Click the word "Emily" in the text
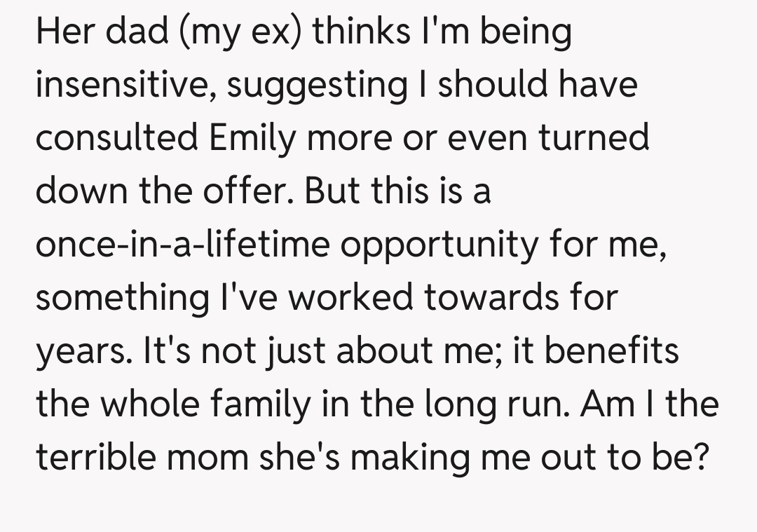 click(x=250, y=137)
